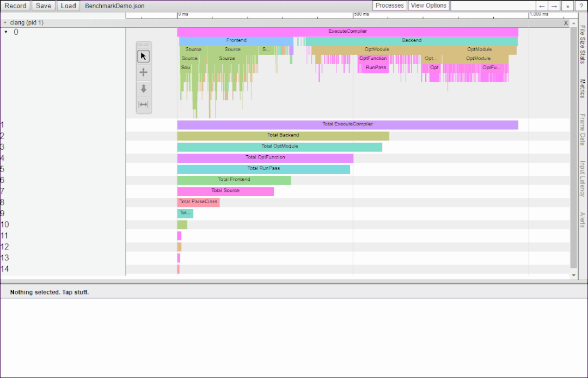The image size is (588, 378).
Task: Click the Save button
Action: 44,6
